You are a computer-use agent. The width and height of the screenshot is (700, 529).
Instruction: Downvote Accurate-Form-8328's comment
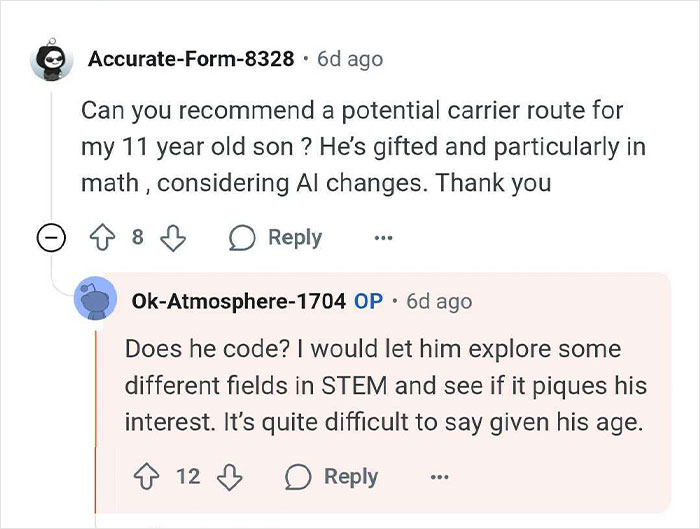(173, 237)
